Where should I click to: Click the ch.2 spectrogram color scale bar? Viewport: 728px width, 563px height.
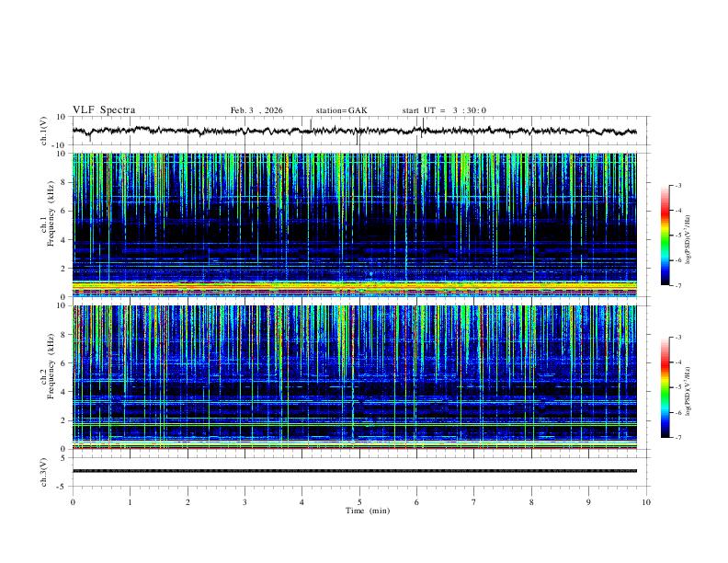pyautogui.click(x=665, y=387)
